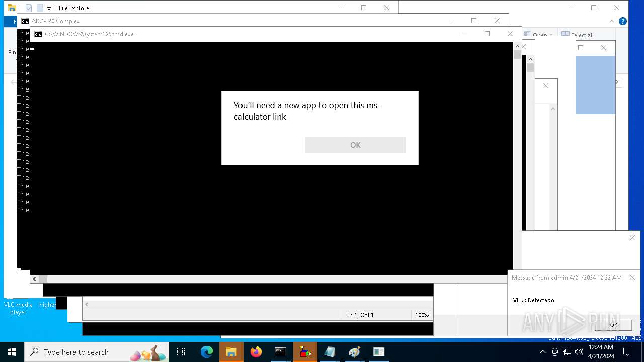644x362 pixels.
Task: Show hidden system tray icons chevron
Action: tap(543, 352)
